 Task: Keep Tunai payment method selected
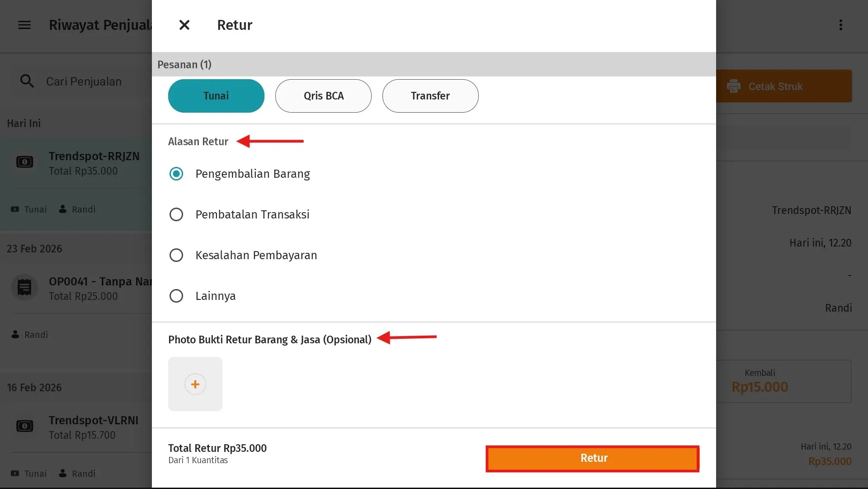point(216,95)
